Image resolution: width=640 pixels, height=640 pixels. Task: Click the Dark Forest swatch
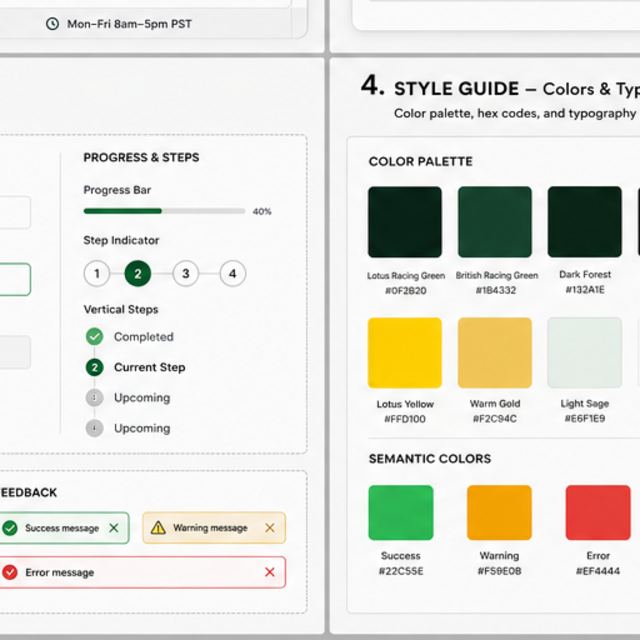point(584,222)
